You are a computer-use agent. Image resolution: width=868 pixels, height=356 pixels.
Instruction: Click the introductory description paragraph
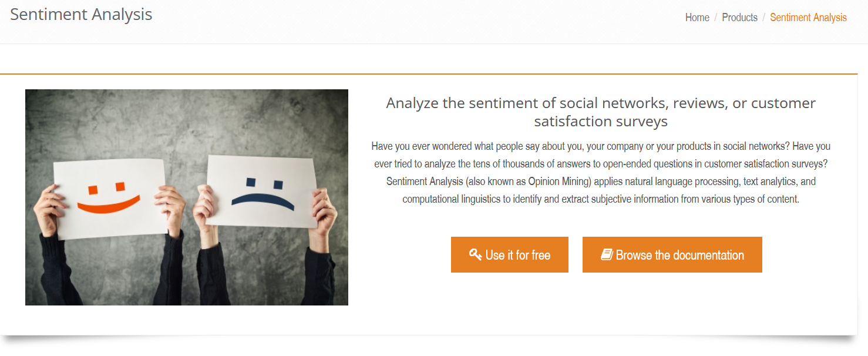coord(600,172)
